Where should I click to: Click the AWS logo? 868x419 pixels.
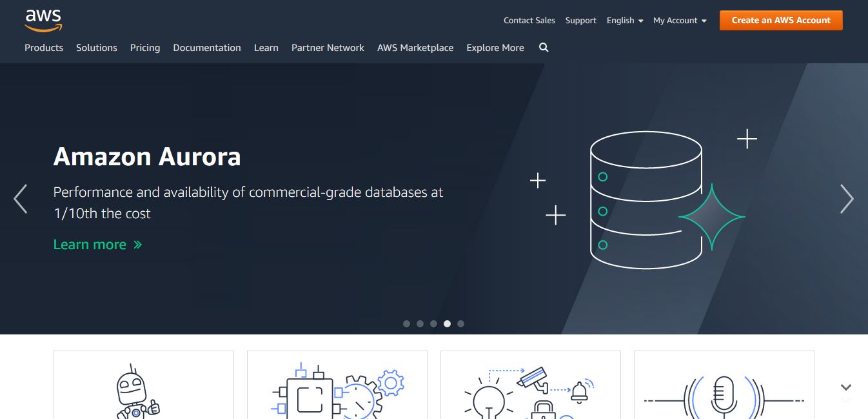click(43, 20)
